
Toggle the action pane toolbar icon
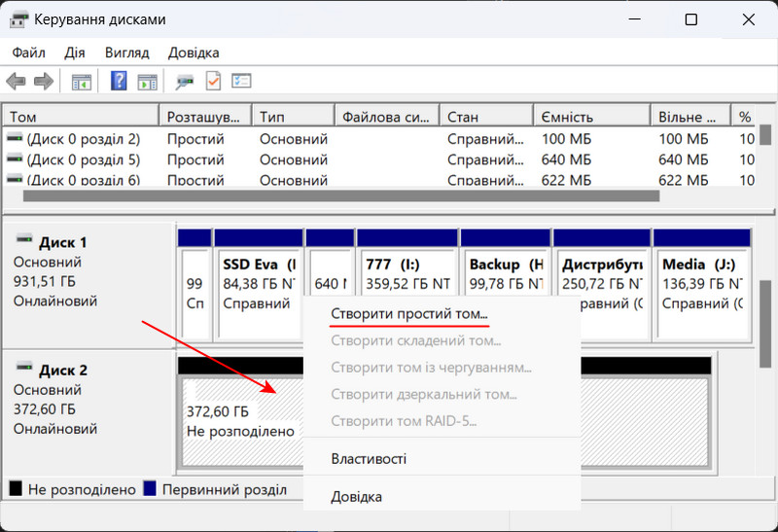147,82
